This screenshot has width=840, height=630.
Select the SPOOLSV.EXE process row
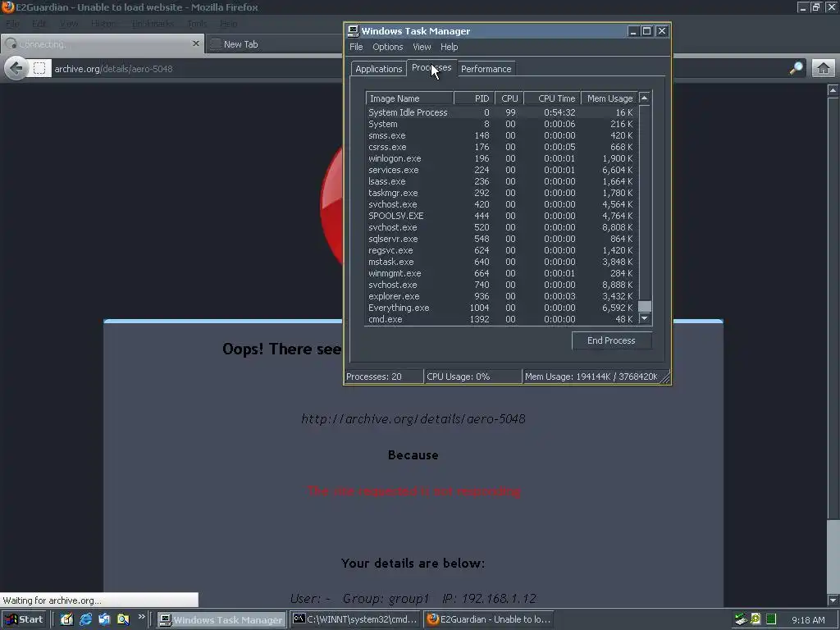[x=501, y=216]
